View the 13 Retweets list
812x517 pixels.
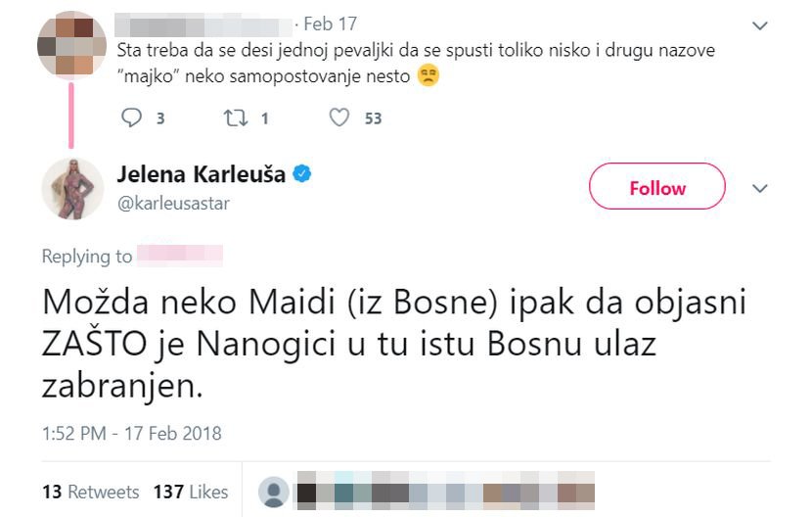pos(90,492)
